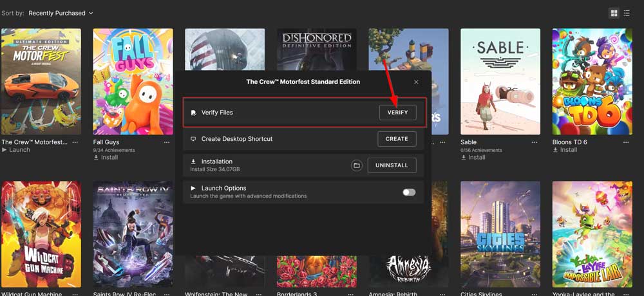Launch The Crew Motorfest
644x296 pixels.
click(x=16, y=150)
